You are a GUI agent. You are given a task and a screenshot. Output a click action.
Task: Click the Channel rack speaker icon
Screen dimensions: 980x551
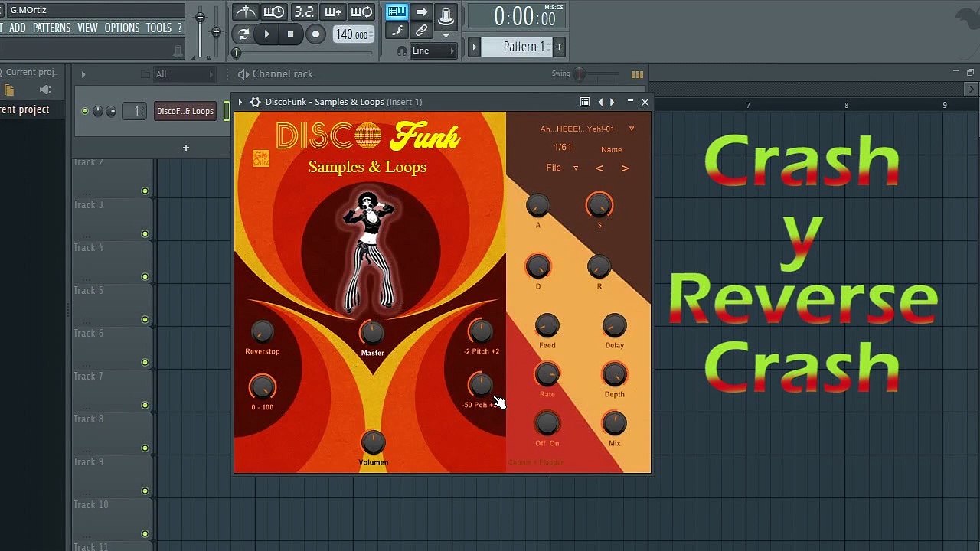pyautogui.click(x=243, y=74)
